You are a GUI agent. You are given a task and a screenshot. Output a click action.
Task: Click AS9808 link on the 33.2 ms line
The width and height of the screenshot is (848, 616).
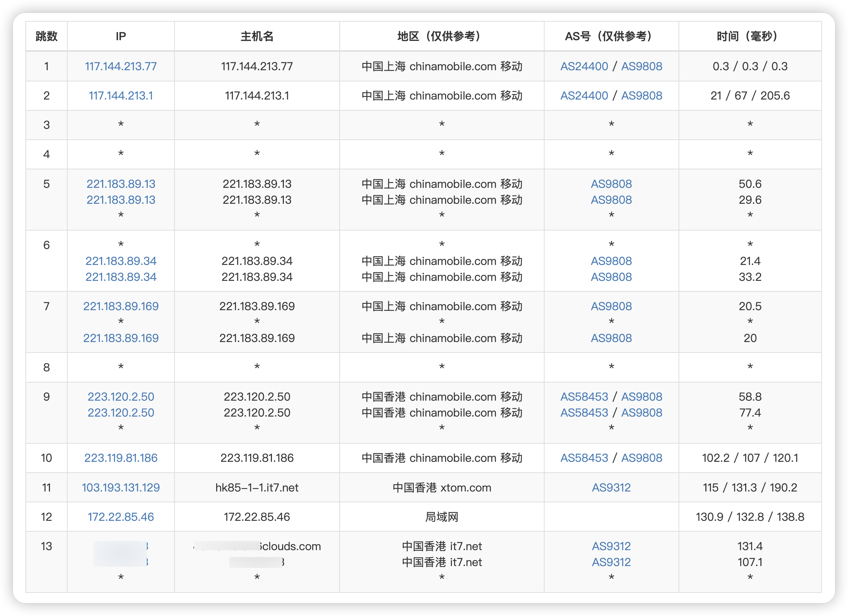point(611,277)
